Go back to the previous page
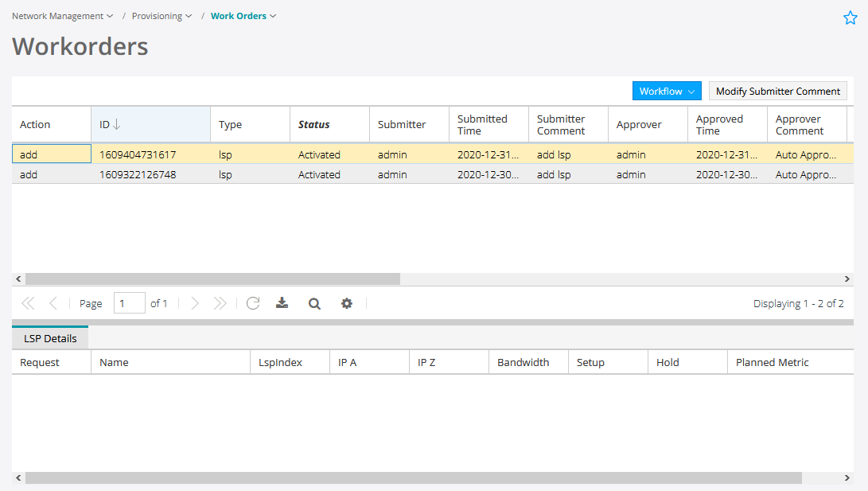This screenshot has height=491, width=868. click(x=53, y=303)
